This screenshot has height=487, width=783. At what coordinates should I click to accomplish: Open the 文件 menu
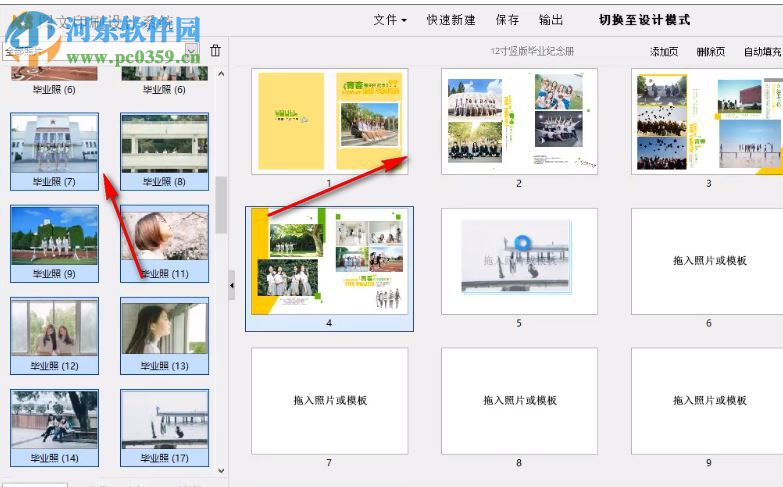pyautogui.click(x=390, y=20)
